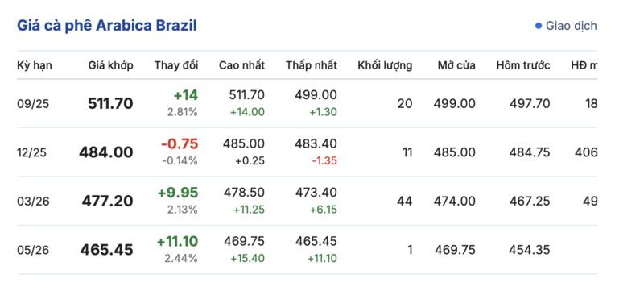Sort by the Giá khớp column header
This screenshot has height=291, width=644.
(110, 65)
